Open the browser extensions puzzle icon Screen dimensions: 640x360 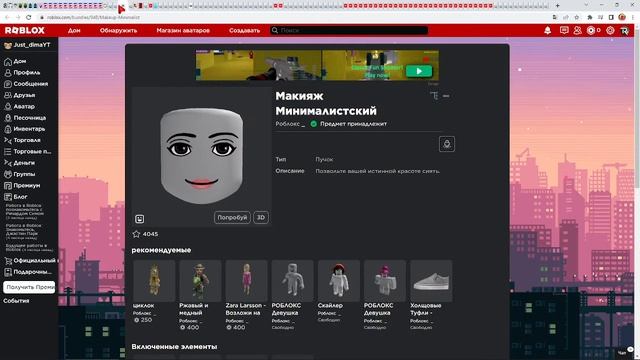tap(589, 17)
